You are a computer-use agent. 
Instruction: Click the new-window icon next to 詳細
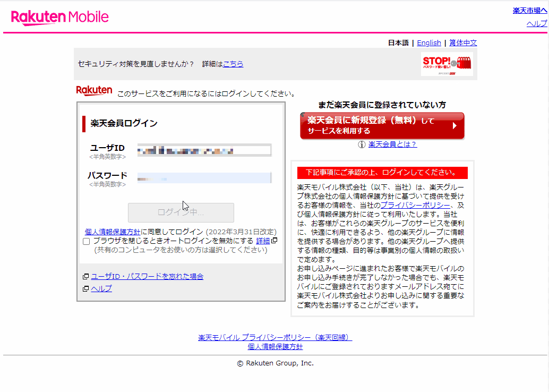tap(274, 241)
